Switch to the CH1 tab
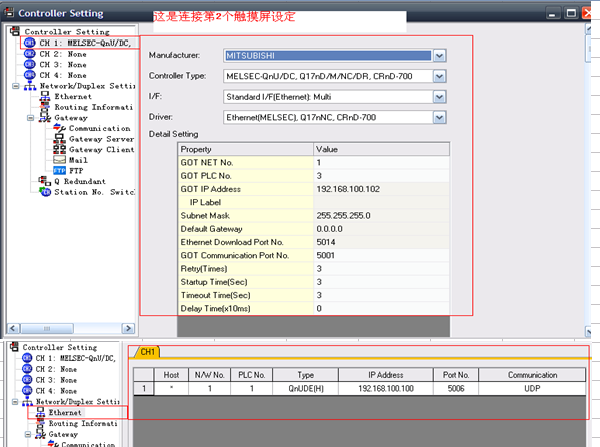The height and width of the screenshot is (447, 600). tap(146, 352)
